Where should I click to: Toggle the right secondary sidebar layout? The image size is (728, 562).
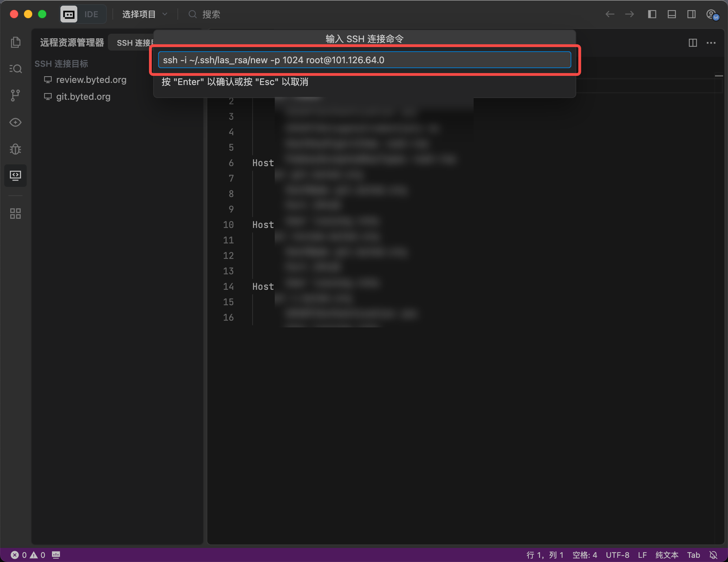[x=691, y=14]
